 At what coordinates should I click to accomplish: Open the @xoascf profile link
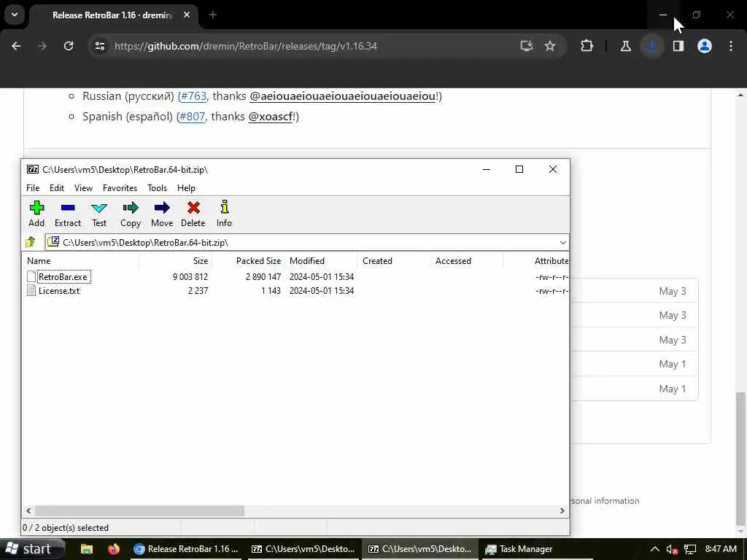click(x=270, y=117)
